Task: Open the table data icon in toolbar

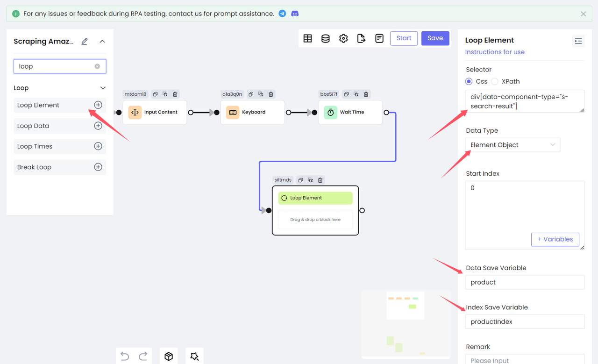Action: pyautogui.click(x=307, y=38)
